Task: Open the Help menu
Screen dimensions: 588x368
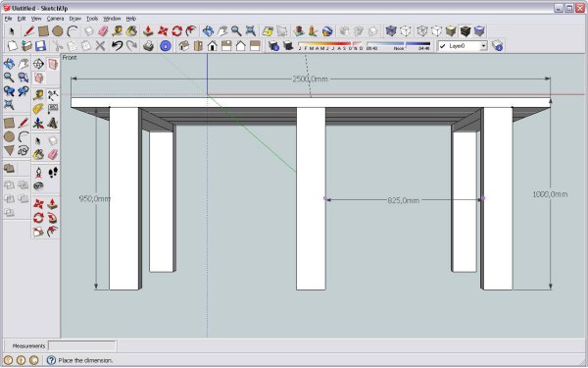Action: pos(131,19)
